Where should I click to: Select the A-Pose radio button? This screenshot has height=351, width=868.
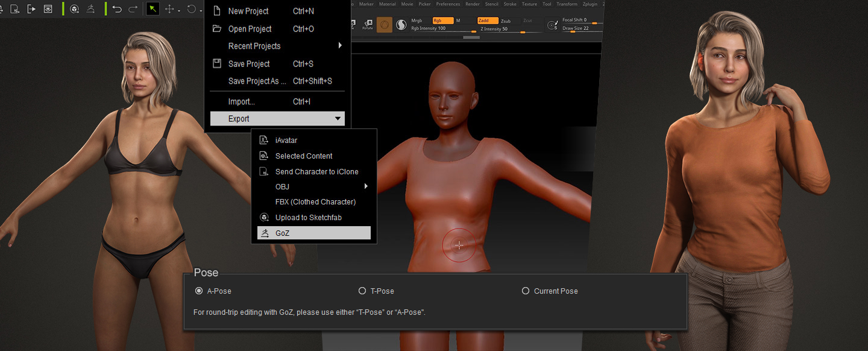click(x=199, y=291)
